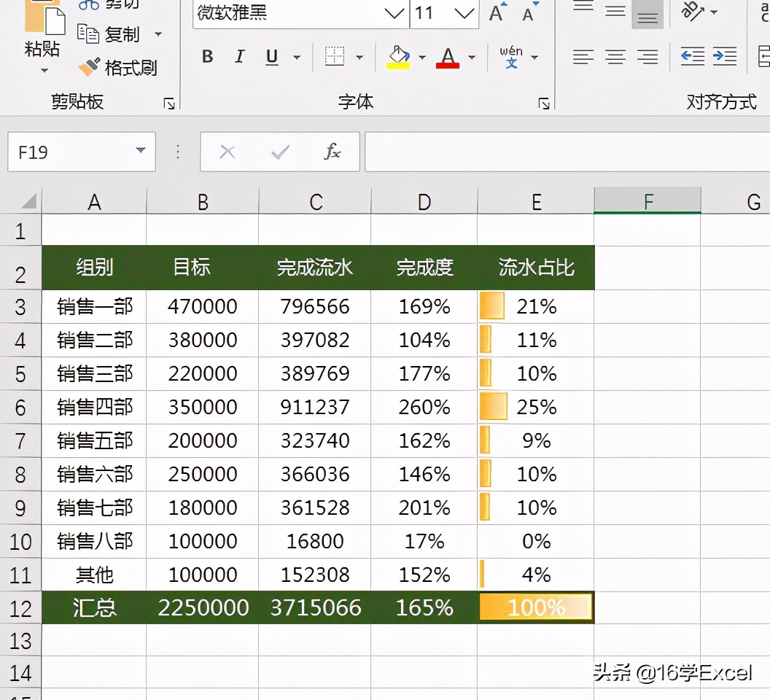
Task: Click header cell 完成流水
Action: pyautogui.click(x=315, y=268)
